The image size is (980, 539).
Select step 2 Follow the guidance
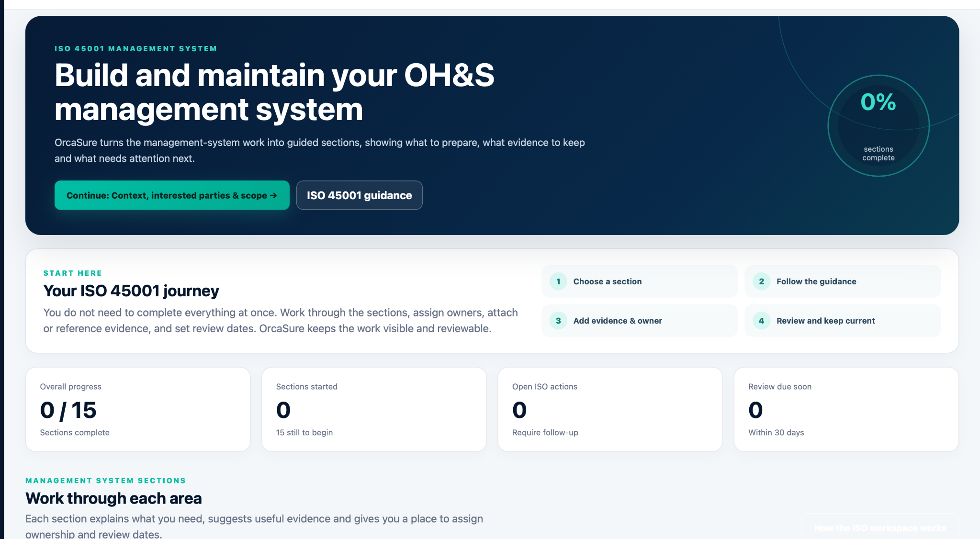[x=843, y=281]
